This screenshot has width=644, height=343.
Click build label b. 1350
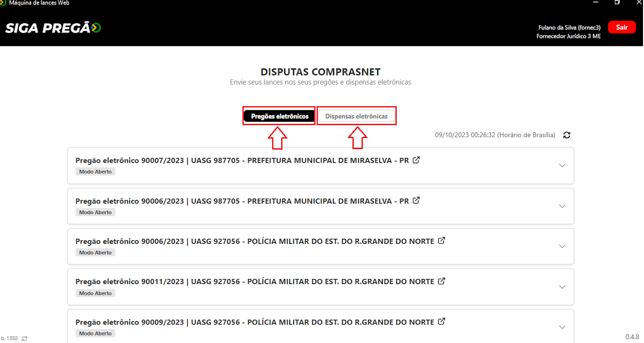pos(10,339)
